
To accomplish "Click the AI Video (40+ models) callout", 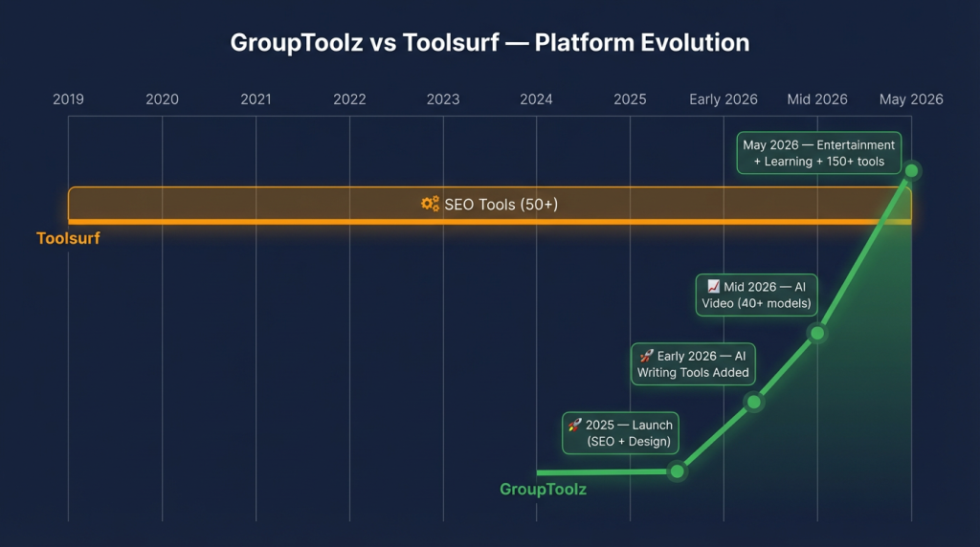I will click(x=756, y=295).
